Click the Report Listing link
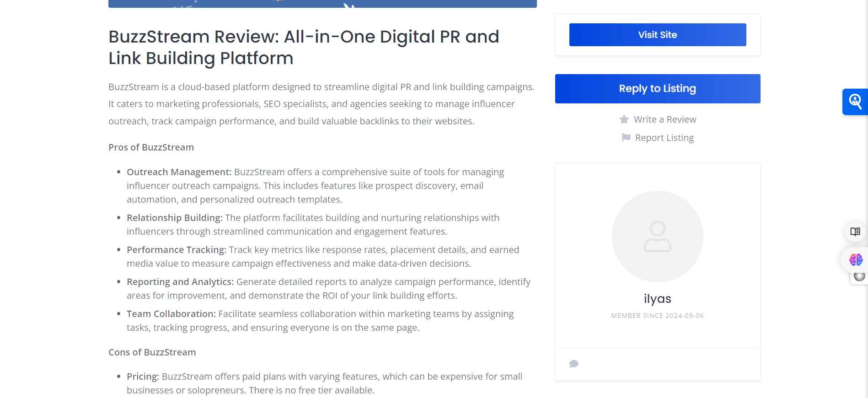 click(664, 138)
